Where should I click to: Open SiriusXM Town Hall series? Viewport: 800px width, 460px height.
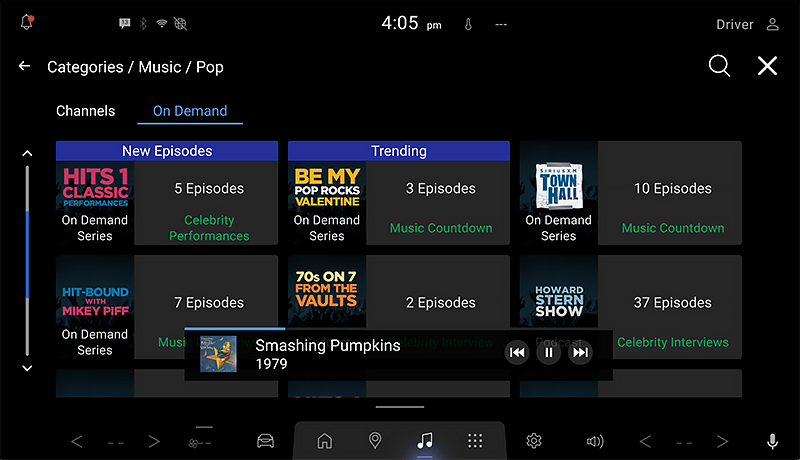[559, 193]
